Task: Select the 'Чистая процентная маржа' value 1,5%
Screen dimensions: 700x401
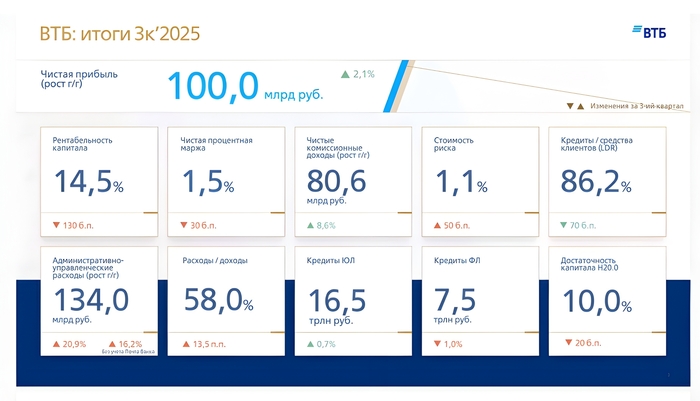Action: pos(208,184)
